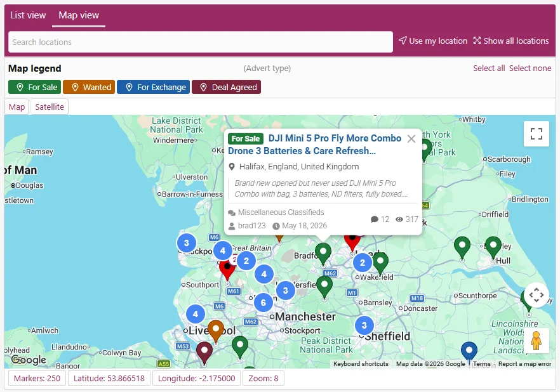560x392 pixels.
Task: Click the Select all link
Action: pos(489,68)
